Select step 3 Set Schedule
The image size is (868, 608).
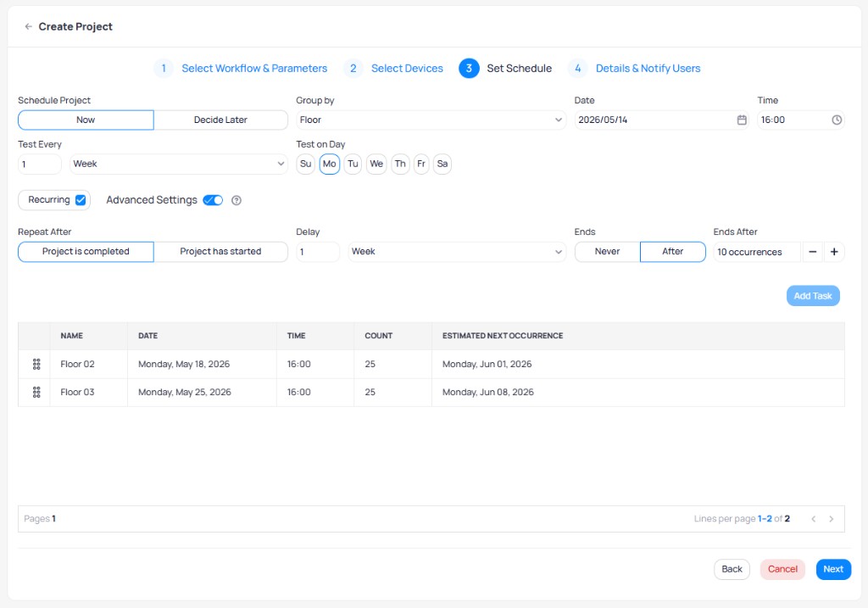coord(505,69)
